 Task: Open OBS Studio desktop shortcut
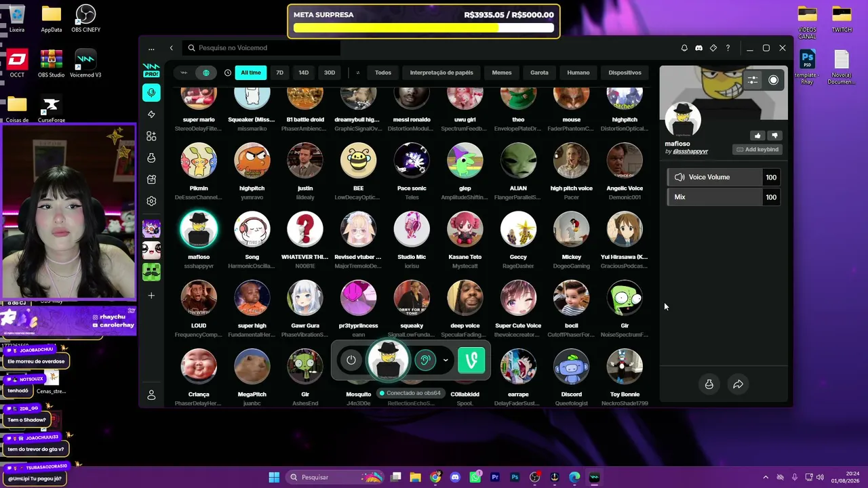point(51,64)
